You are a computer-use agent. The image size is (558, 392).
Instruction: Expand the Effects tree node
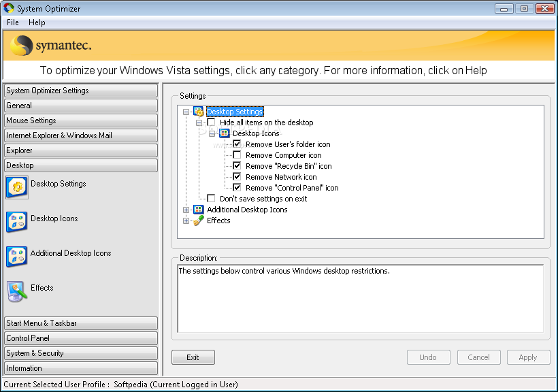click(x=186, y=220)
